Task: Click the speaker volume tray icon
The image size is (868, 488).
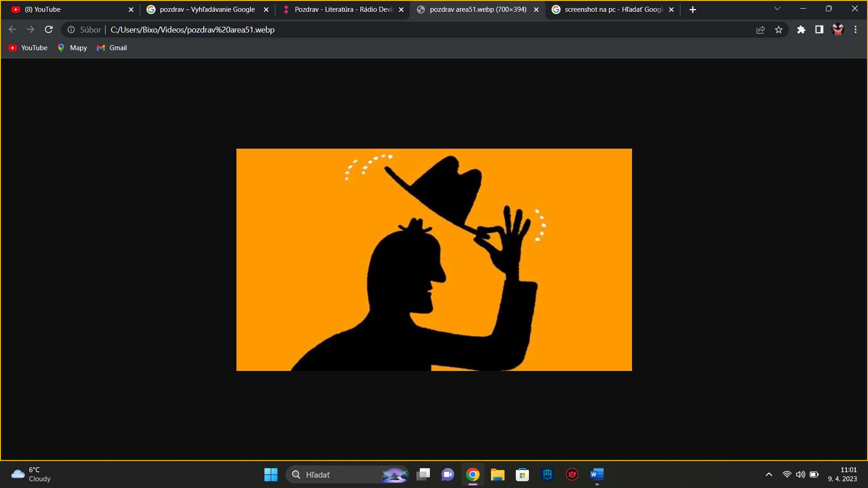Action: [800, 474]
